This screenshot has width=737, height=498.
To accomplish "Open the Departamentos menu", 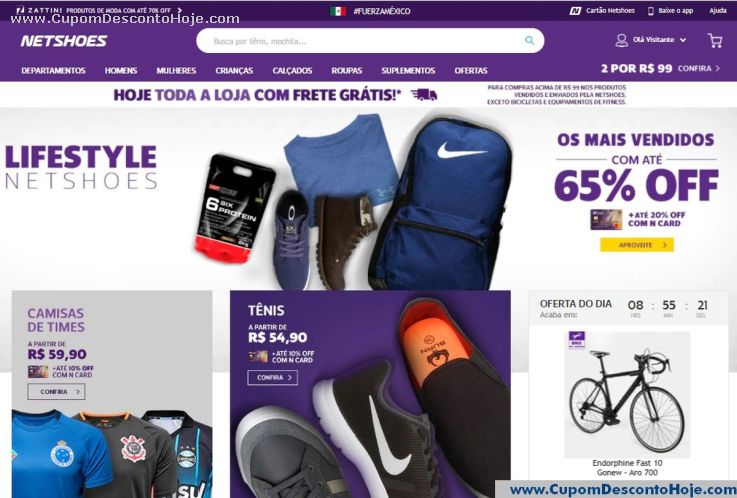I will coord(53,70).
